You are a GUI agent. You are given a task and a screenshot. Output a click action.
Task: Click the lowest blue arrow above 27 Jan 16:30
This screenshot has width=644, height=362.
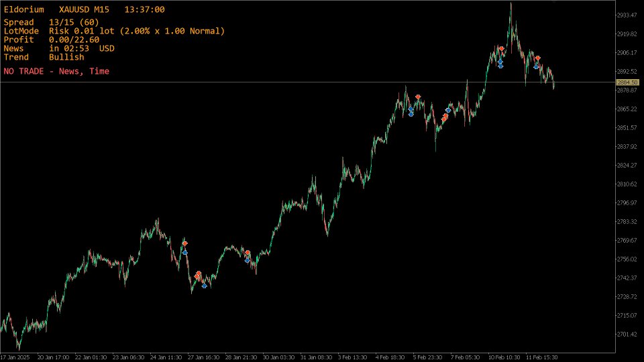[204, 286]
